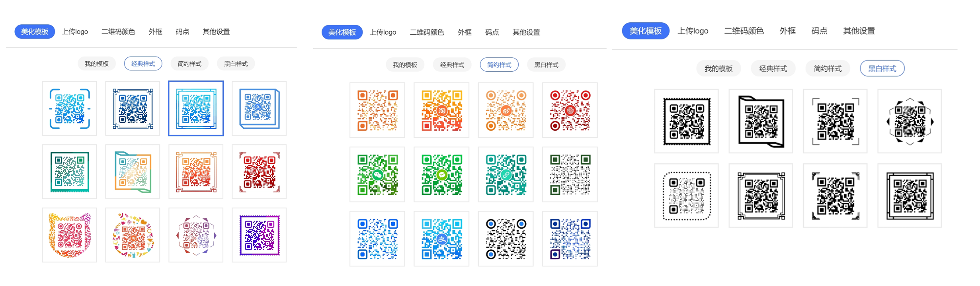Select the purple stamp-border QR template
Image resolution: width=980 pixels, height=286 pixels.
[259, 235]
